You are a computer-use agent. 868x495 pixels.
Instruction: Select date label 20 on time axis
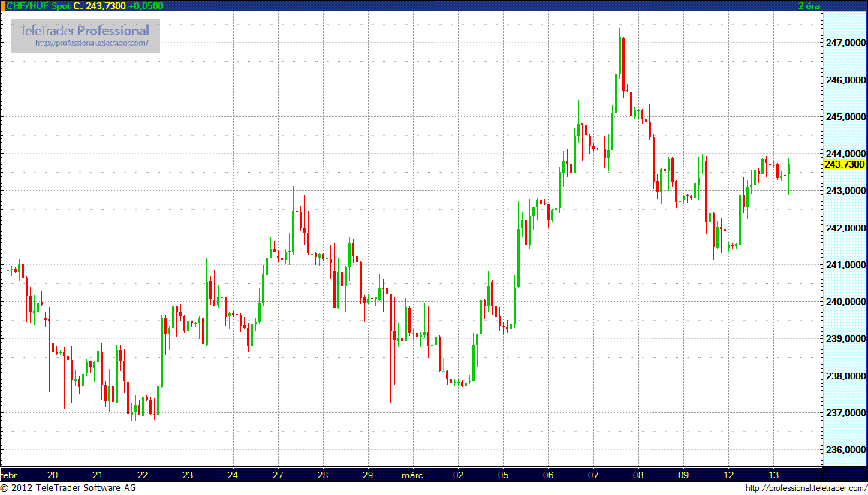click(53, 475)
